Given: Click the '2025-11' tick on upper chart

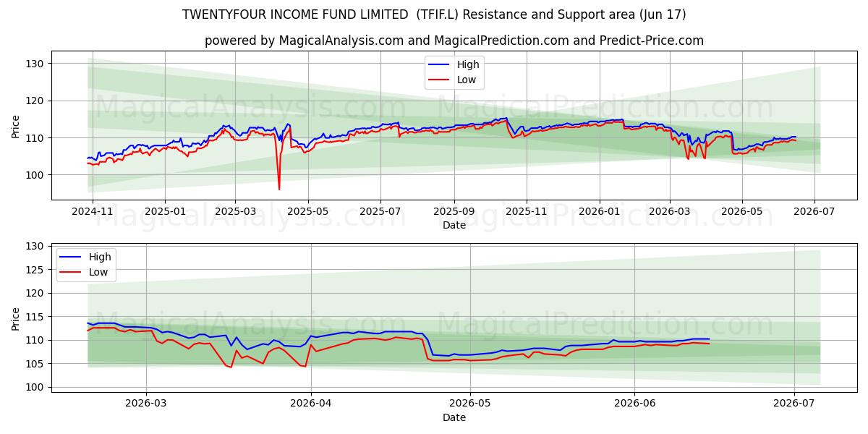Looking at the screenshot, I should pyautogui.click(x=527, y=211).
